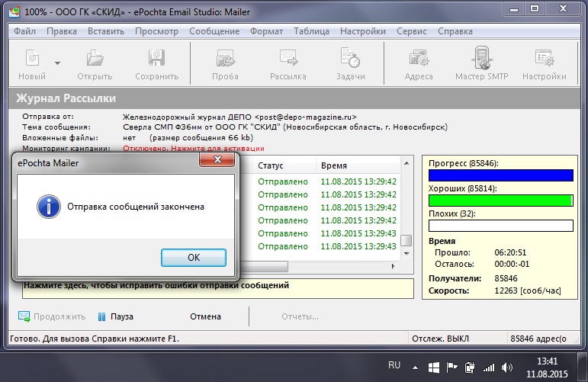Click the log list scroll up arrow

point(406,163)
